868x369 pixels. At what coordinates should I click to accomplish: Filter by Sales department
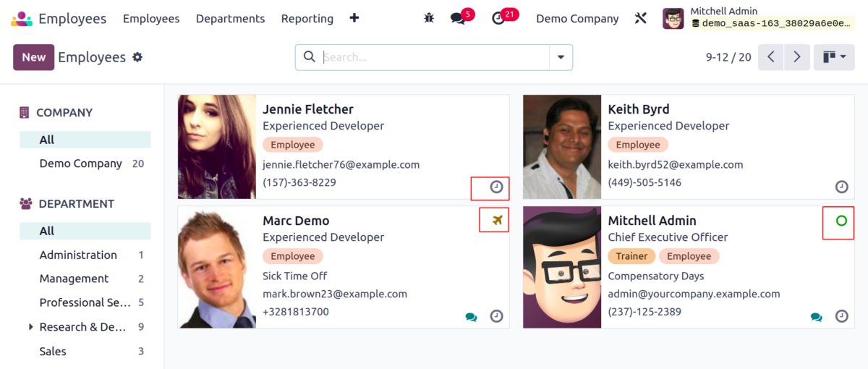[53, 351]
